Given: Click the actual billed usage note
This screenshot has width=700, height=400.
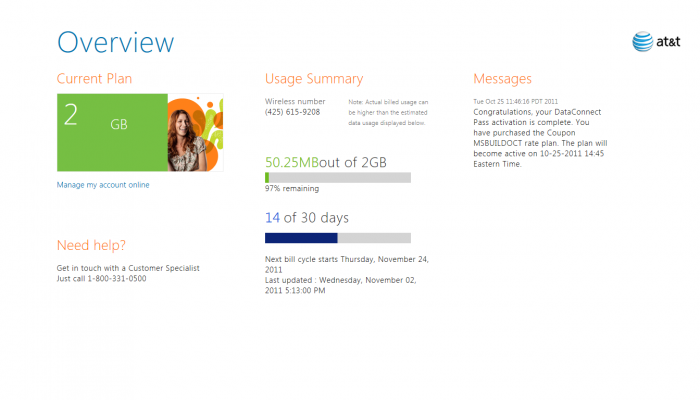Looking at the screenshot, I should (x=388, y=112).
